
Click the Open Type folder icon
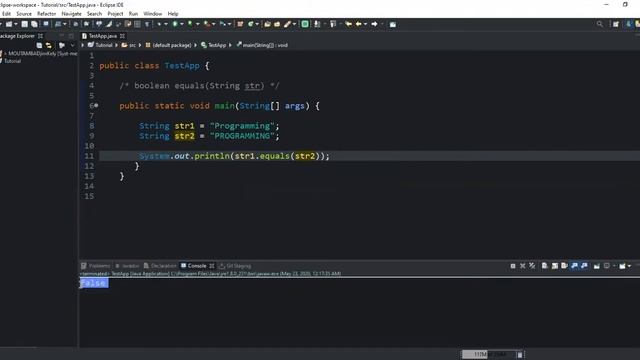point(267,24)
